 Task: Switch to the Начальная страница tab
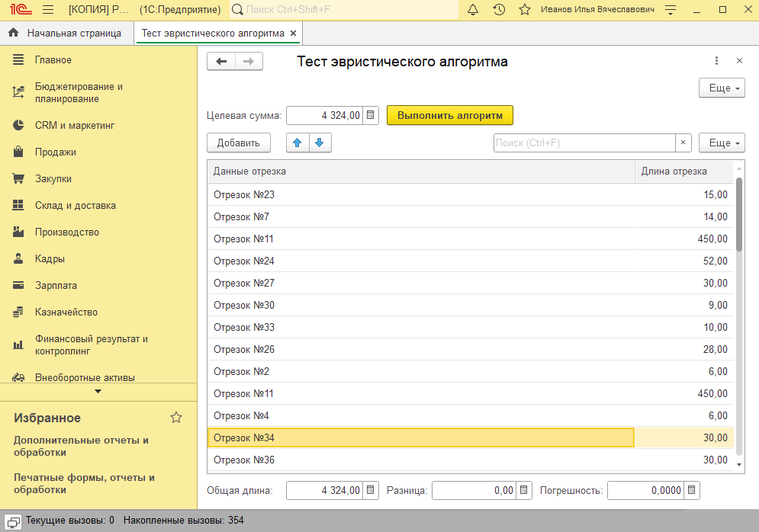tap(66, 34)
